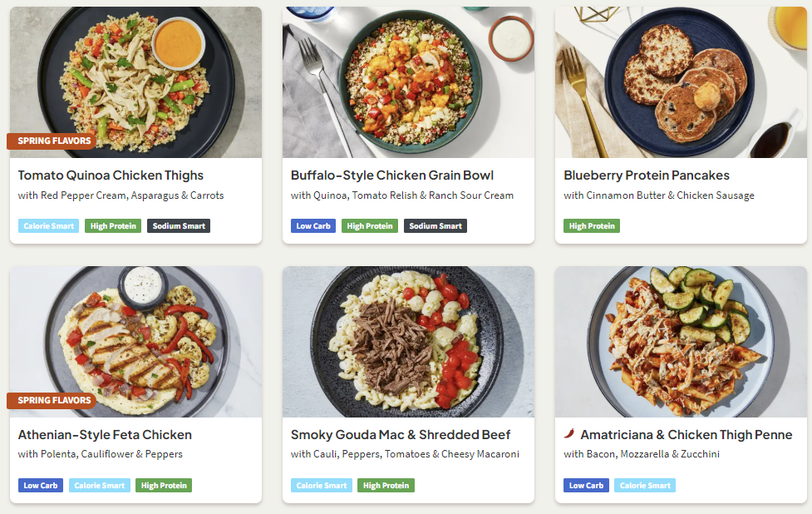812x514 pixels.
Task: Open the Amatriciana Chicken Thigh Penne image
Action: 681,342
